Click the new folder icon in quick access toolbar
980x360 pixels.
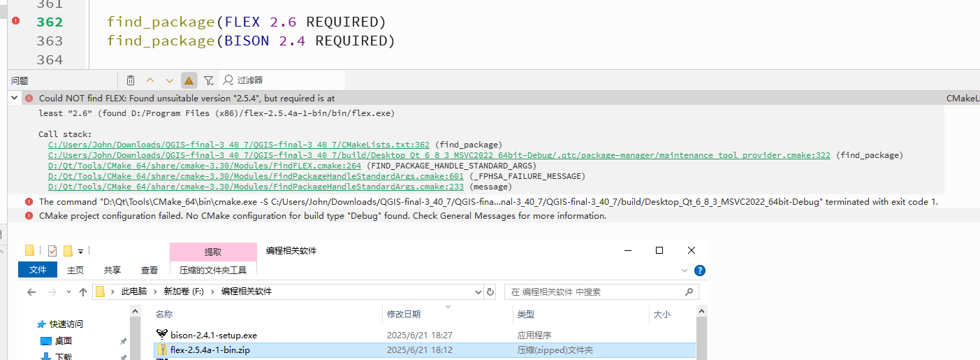coord(68,251)
